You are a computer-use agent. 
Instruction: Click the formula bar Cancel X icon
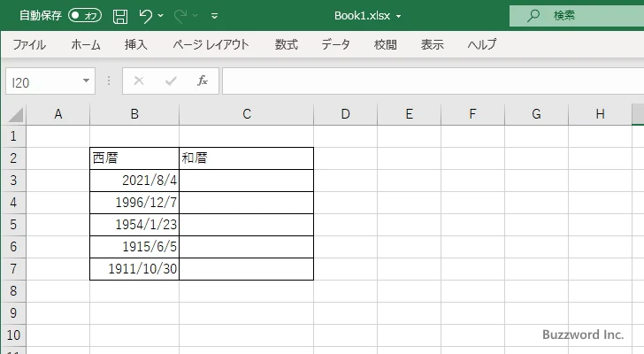139,81
